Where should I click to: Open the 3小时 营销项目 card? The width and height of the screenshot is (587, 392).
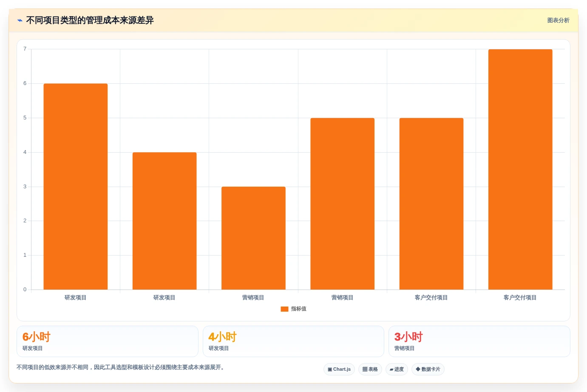pos(479,341)
